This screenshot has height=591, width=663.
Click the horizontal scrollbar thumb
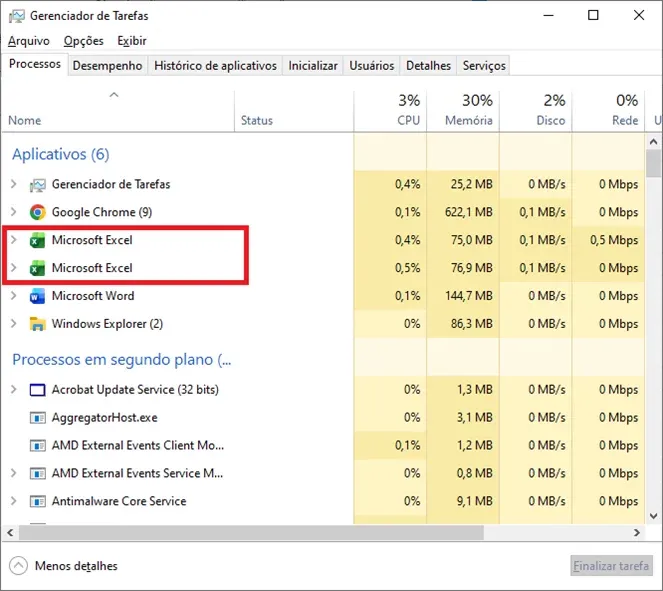251,533
